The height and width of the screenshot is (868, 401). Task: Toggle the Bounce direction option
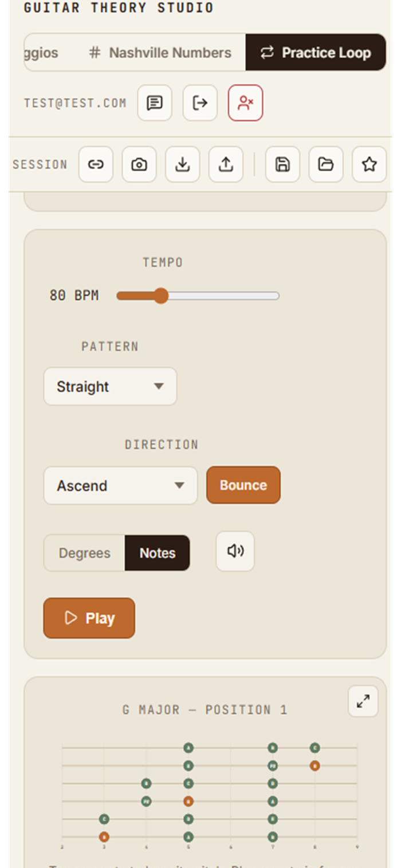tap(243, 485)
